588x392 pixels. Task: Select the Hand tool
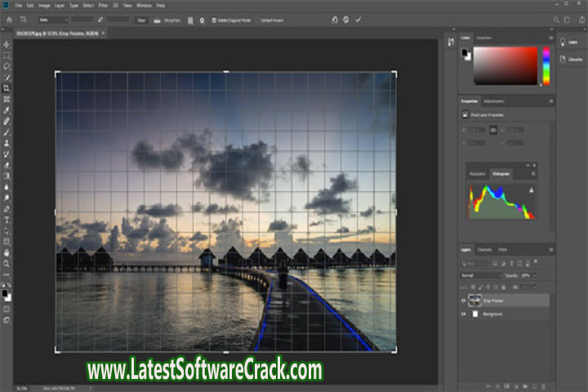(x=7, y=253)
